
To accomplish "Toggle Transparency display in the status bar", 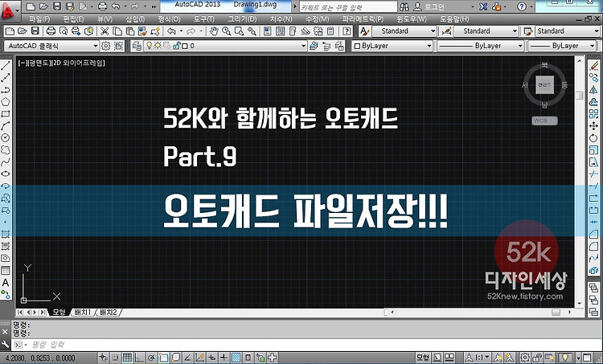I will pyautogui.click(x=236, y=358).
